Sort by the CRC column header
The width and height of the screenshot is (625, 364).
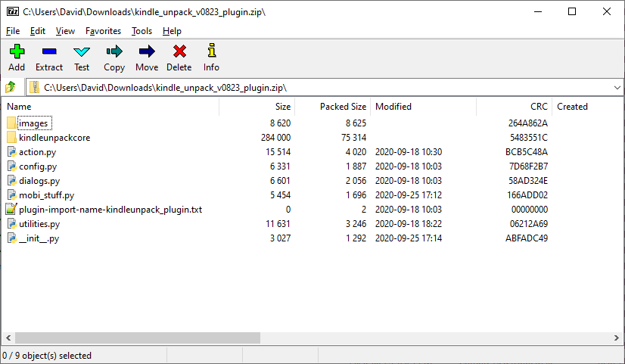click(515, 107)
